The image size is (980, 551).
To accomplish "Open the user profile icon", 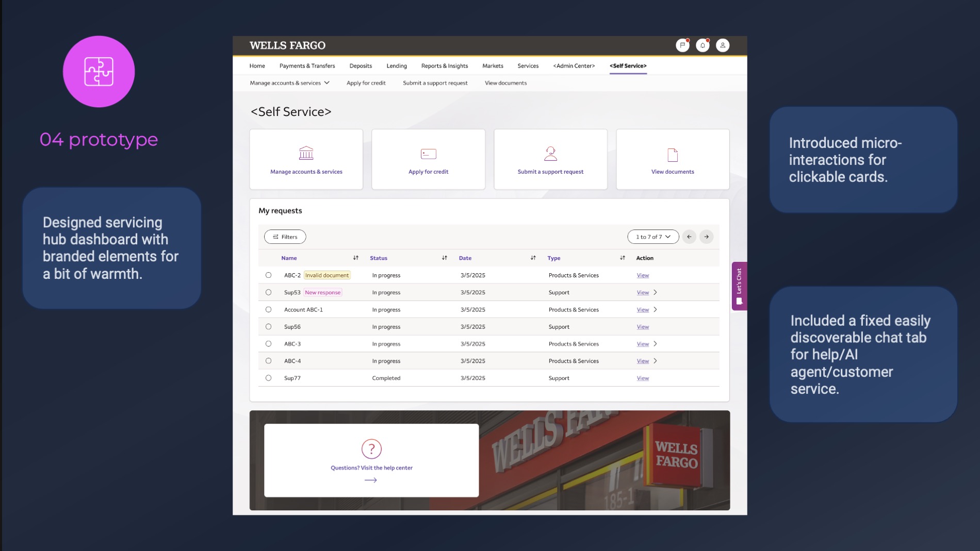I will click(723, 45).
